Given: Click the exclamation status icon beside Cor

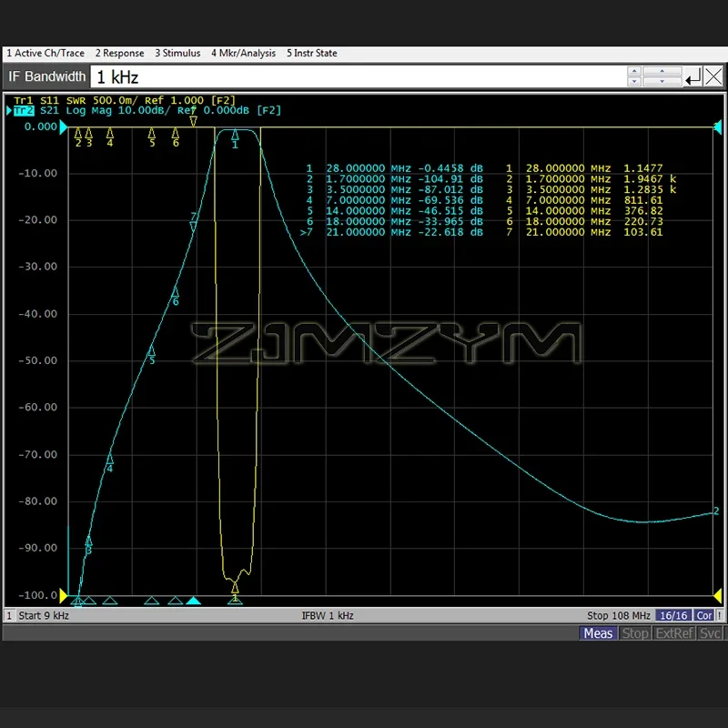Looking at the screenshot, I should pyautogui.click(x=720, y=615).
